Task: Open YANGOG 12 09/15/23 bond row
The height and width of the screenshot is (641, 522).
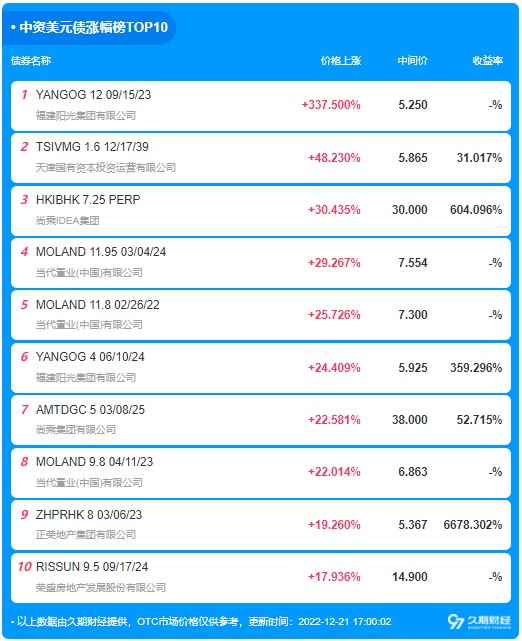Action: 261,106
